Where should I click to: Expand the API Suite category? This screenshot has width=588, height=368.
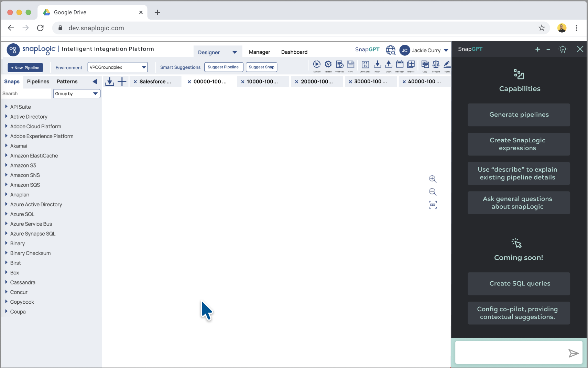click(x=6, y=107)
